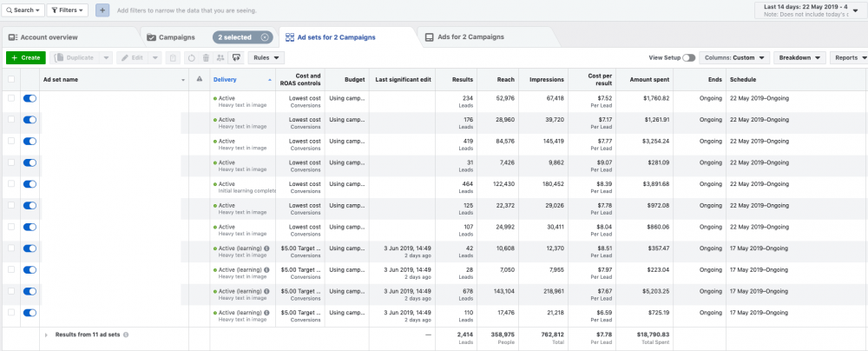
Task: Toggle the View Setup switch
Action: coord(688,57)
